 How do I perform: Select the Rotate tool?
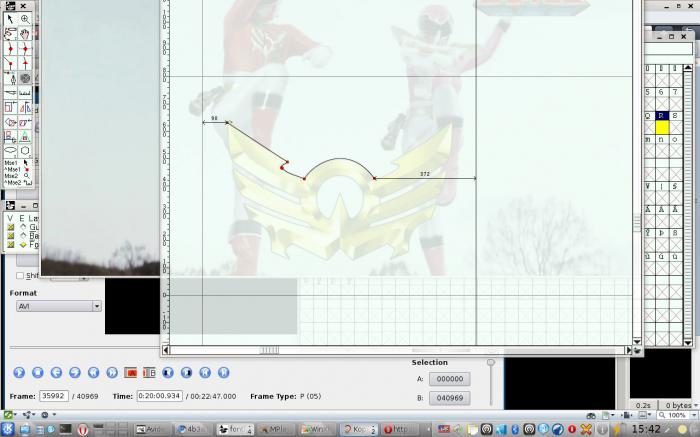(x=10, y=122)
